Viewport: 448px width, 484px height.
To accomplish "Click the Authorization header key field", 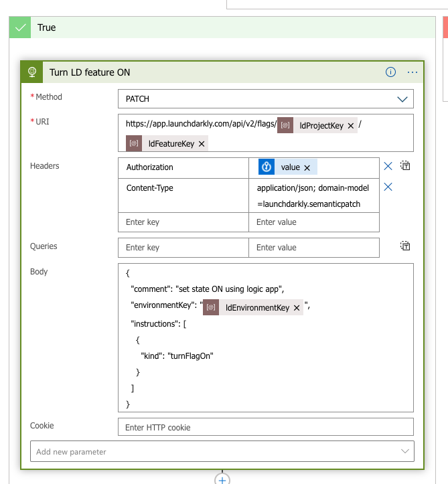I will [x=183, y=168].
